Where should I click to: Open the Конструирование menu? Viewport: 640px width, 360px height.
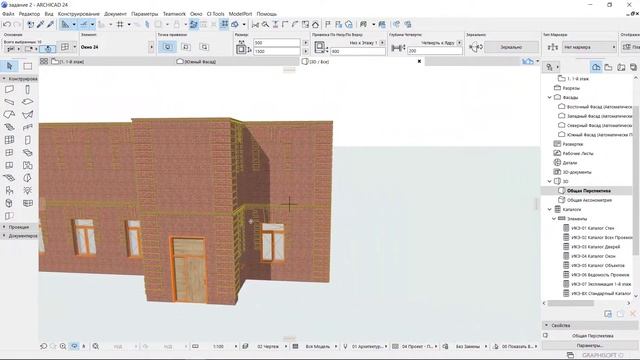click(x=79, y=14)
